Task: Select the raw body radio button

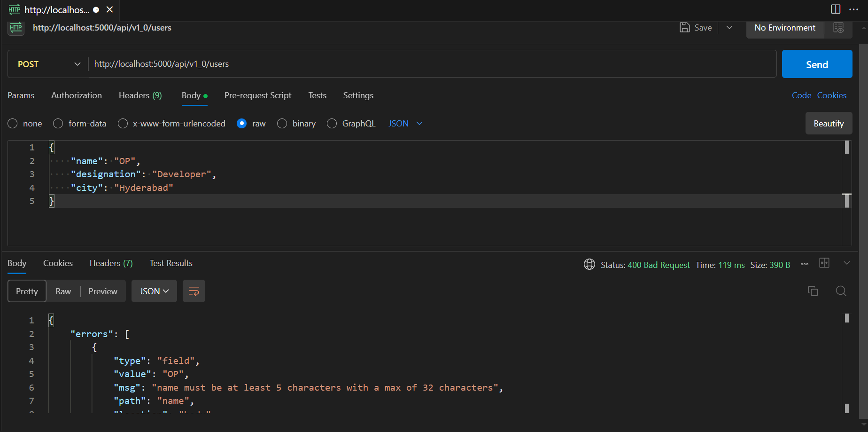Action: pyautogui.click(x=241, y=124)
